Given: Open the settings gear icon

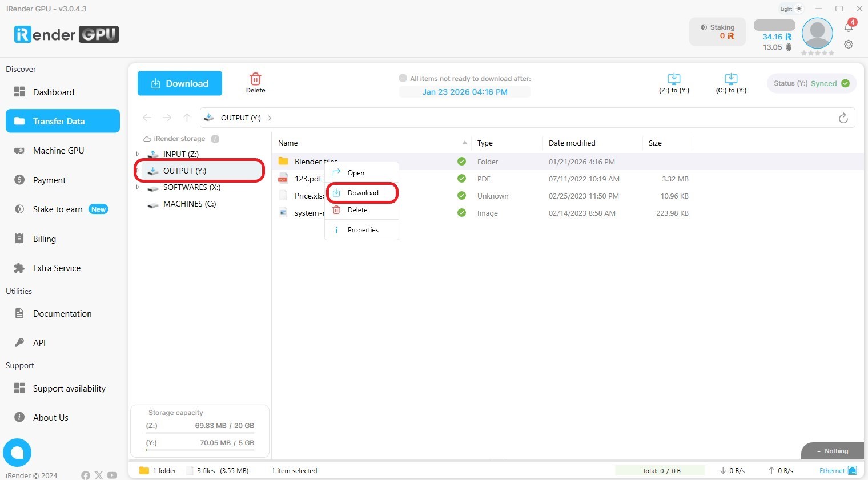Looking at the screenshot, I should coord(849,45).
